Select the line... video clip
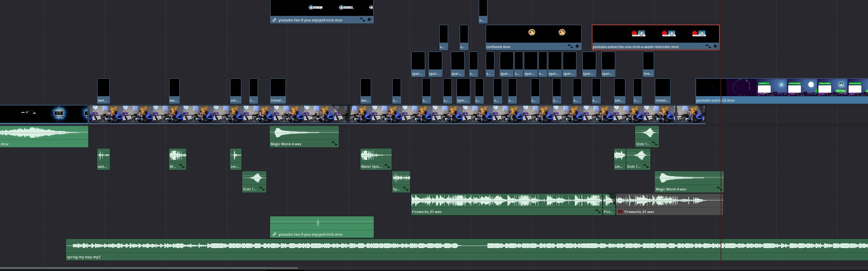This screenshot has height=271, width=868. tap(648, 64)
